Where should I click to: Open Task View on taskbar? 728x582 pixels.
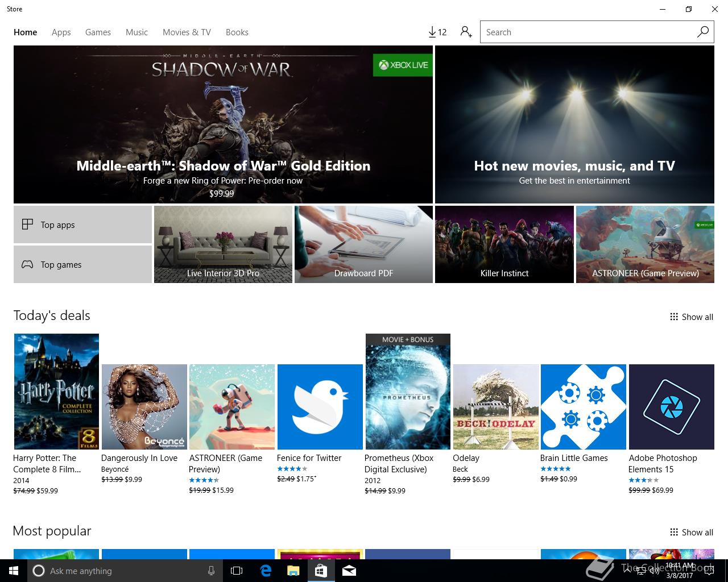point(237,571)
